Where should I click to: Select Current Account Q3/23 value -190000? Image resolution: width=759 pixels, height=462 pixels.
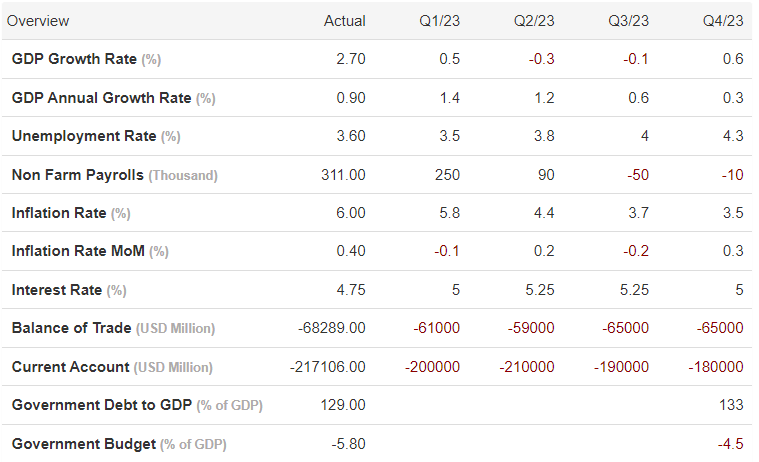pos(622,367)
